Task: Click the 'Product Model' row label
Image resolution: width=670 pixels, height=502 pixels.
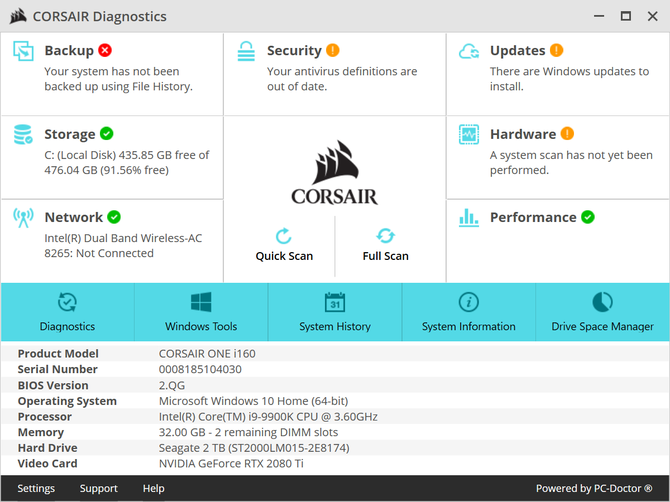Action: pos(58,354)
